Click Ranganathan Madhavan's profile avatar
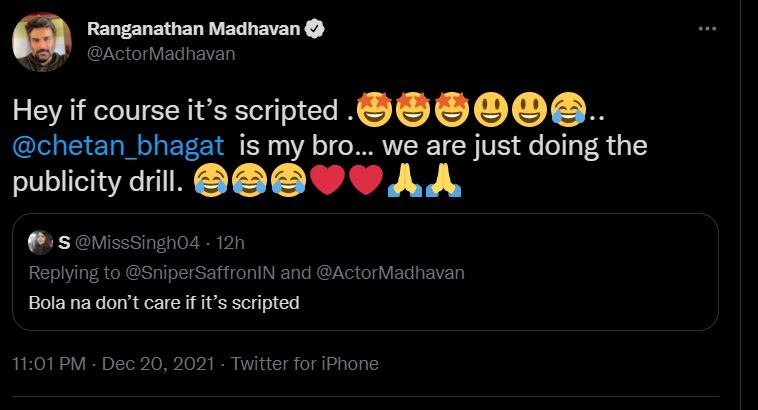The height and width of the screenshot is (410, 758). [41, 41]
